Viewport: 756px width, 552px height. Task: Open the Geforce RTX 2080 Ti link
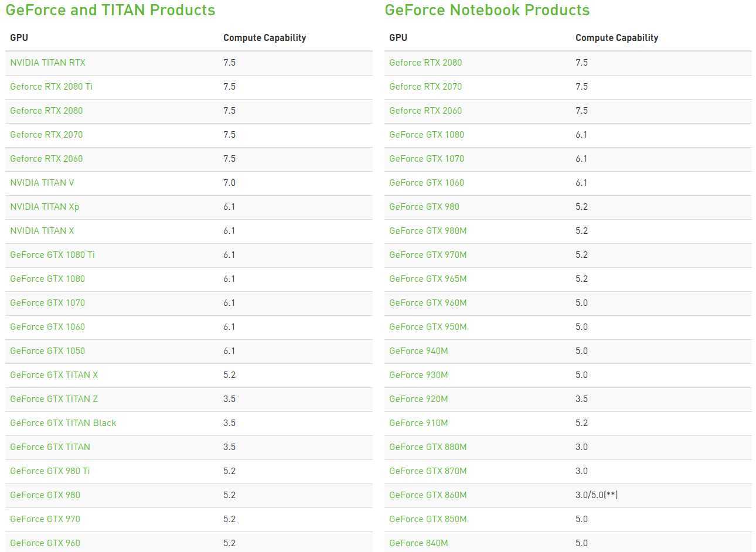51,87
